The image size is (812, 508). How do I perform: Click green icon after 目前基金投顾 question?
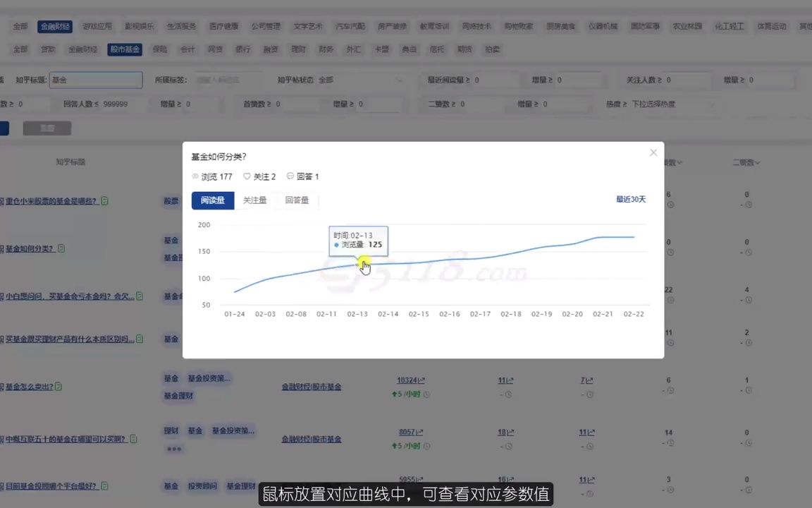(104, 485)
